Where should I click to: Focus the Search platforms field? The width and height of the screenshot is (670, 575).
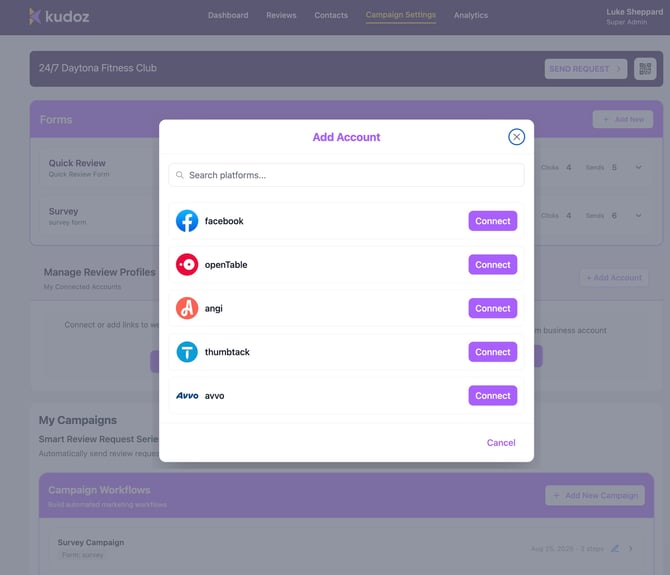click(346, 175)
